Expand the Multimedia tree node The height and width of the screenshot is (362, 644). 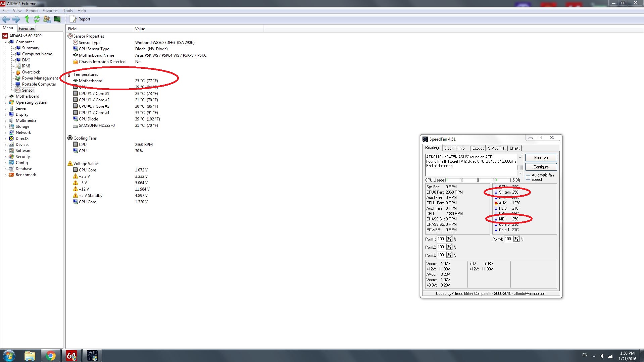[x=5, y=121]
